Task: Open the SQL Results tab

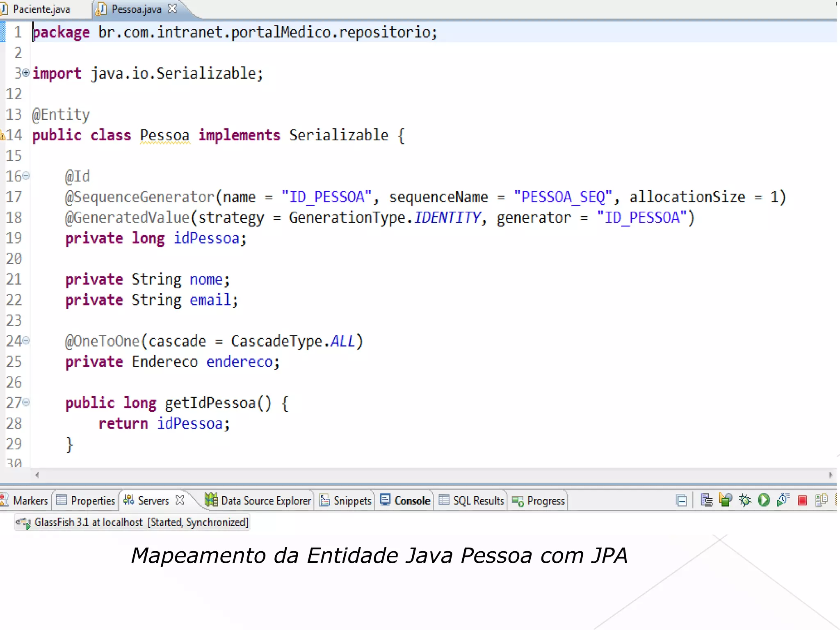Action: (x=471, y=501)
